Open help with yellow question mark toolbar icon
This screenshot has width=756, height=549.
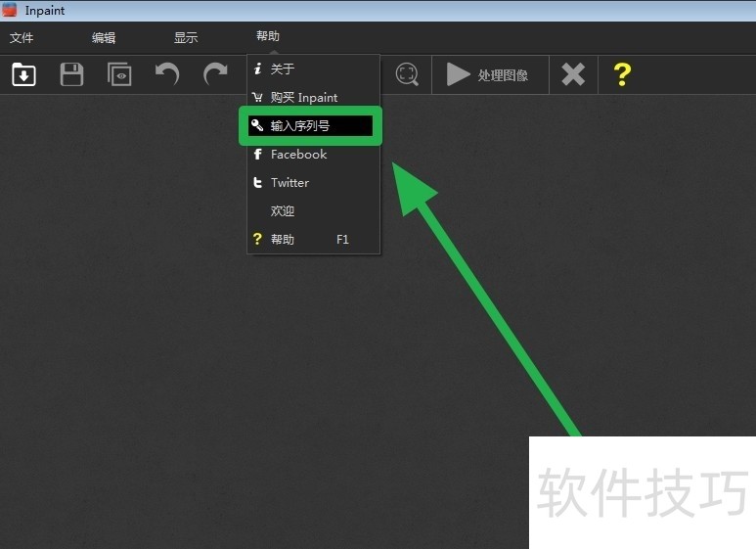622,74
